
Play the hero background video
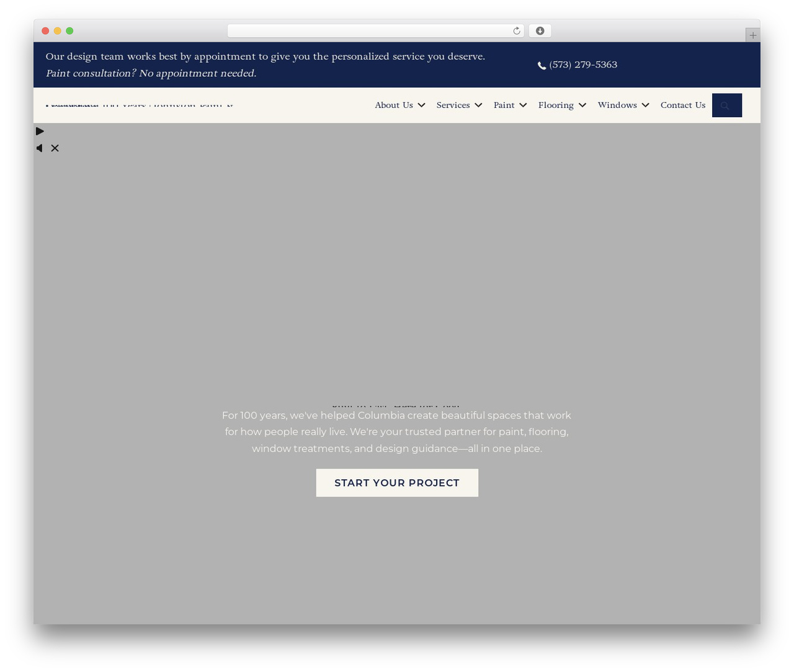[x=40, y=131]
